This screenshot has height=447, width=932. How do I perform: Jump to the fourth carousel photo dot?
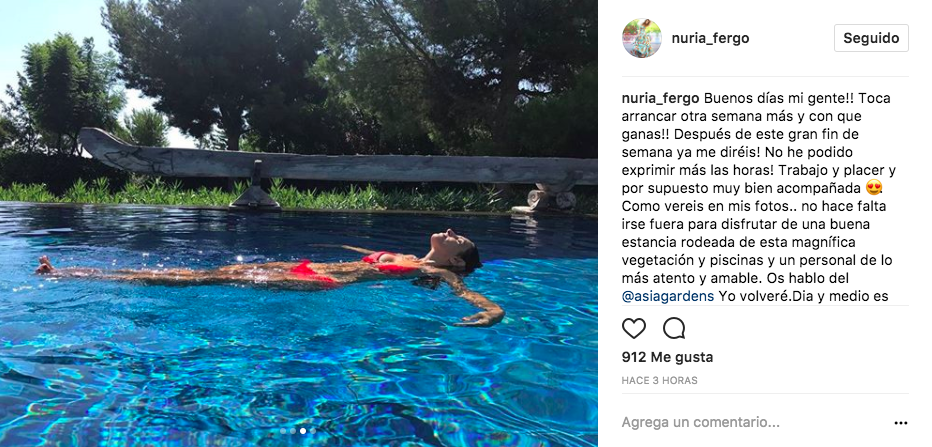pos(313,431)
